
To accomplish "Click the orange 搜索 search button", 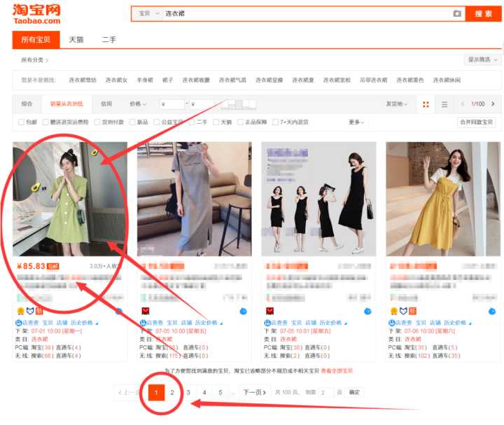I will [x=484, y=14].
